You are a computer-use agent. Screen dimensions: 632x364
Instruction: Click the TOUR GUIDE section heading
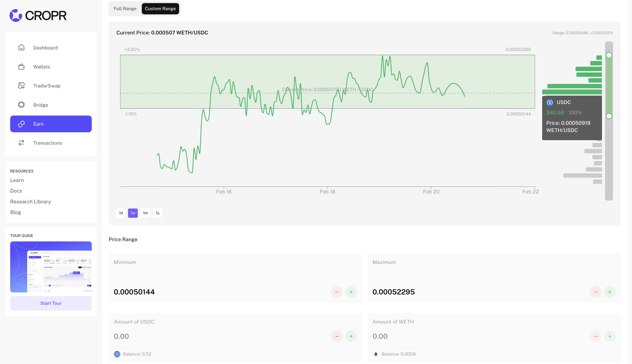click(x=21, y=235)
